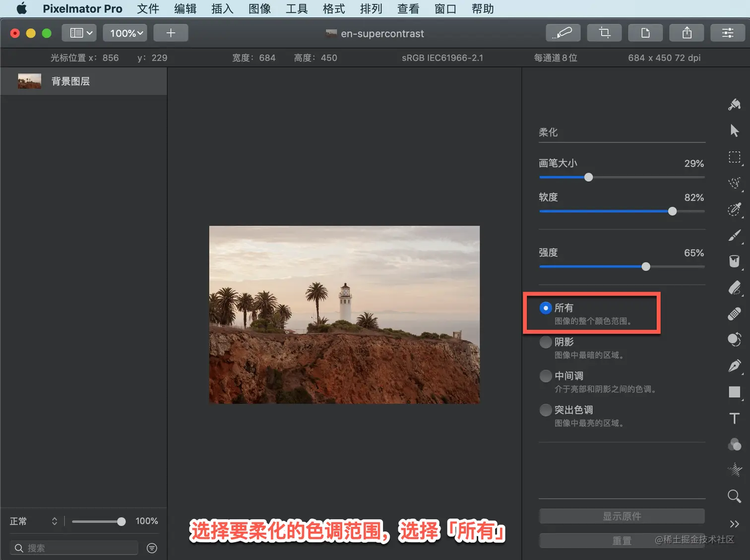Click the 画笔大小 slider handle
Screen dimensions: 750x560
(x=588, y=177)
